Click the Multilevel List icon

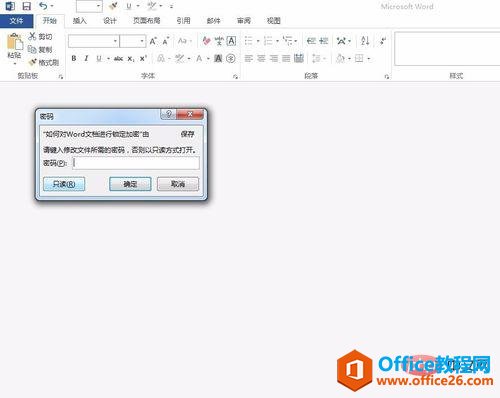(288, 41)
